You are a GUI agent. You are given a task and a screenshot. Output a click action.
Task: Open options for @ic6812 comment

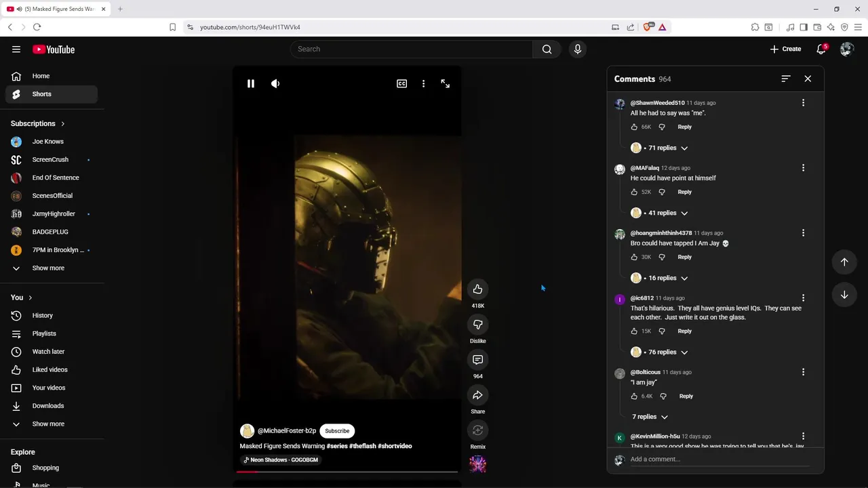803,298
